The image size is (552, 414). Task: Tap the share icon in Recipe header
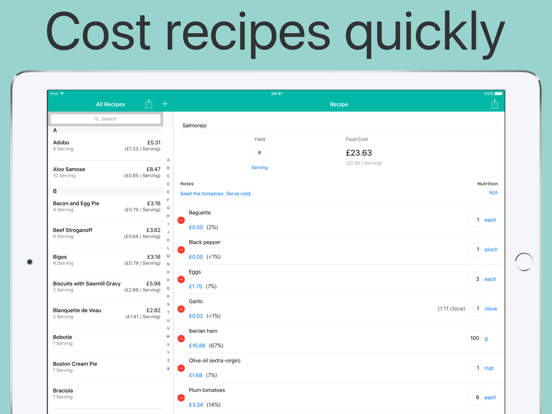click(494, 104)
